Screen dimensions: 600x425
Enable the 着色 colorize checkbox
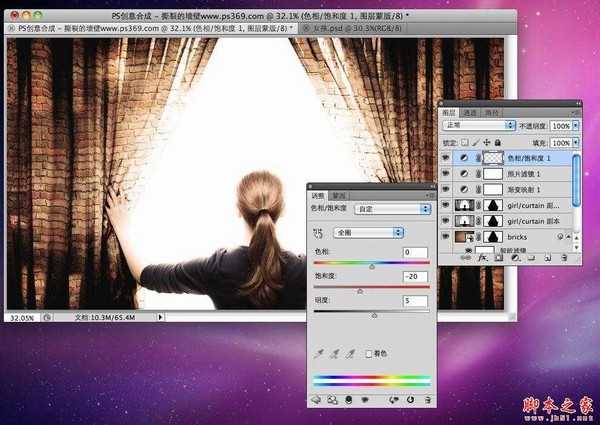(370, 353)
